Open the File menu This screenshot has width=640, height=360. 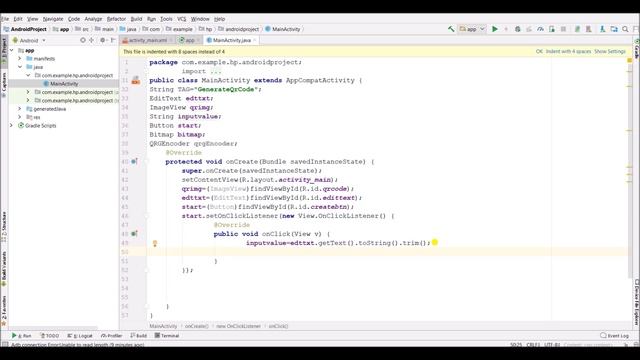tap(5, 19)
